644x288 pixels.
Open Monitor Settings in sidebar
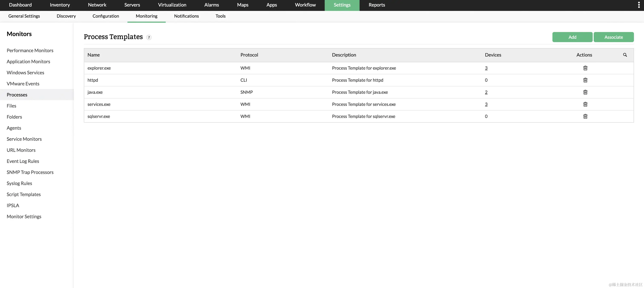(x=24, y=216)
